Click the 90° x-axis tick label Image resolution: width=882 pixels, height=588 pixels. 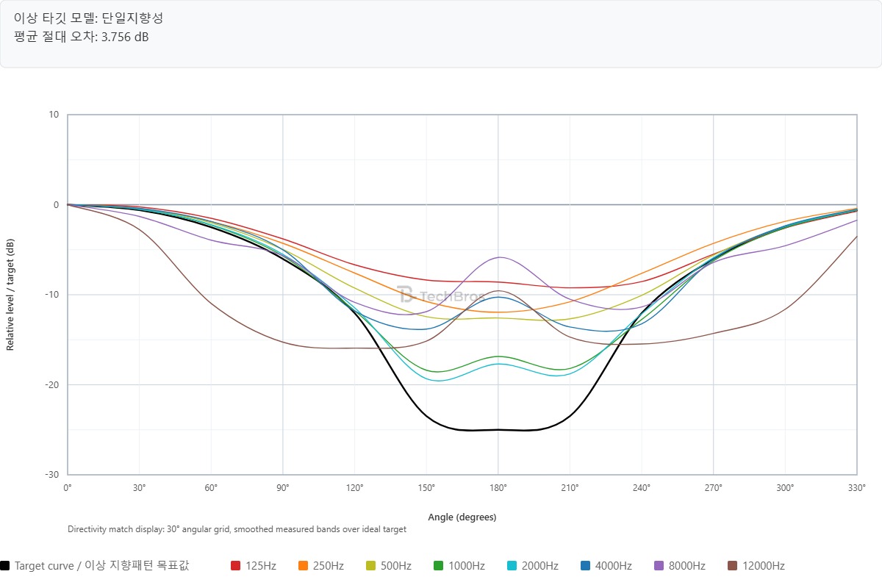(283, 487)
